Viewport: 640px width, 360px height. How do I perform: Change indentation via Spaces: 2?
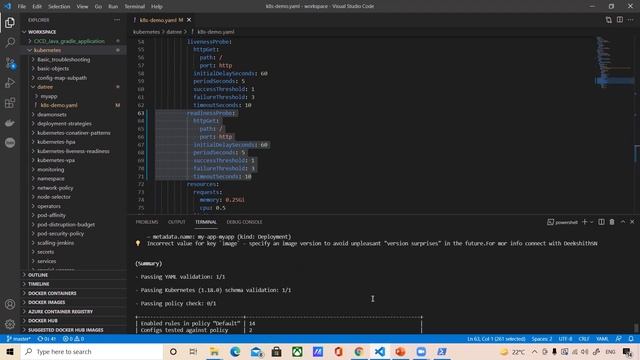[542, 339]
